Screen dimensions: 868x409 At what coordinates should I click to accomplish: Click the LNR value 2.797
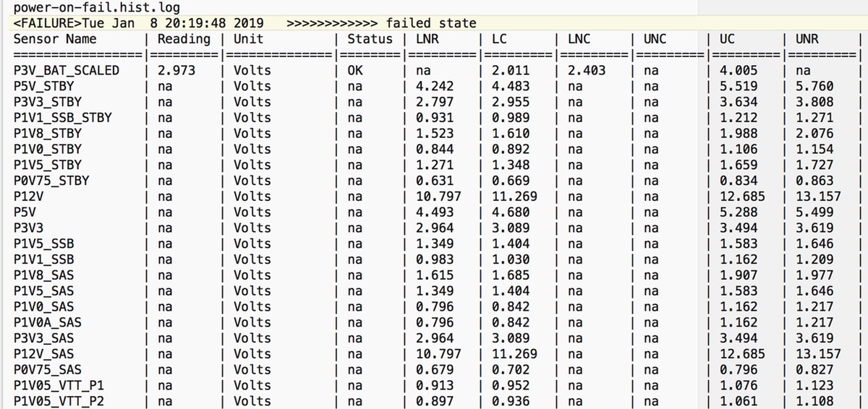coord(435,102)
